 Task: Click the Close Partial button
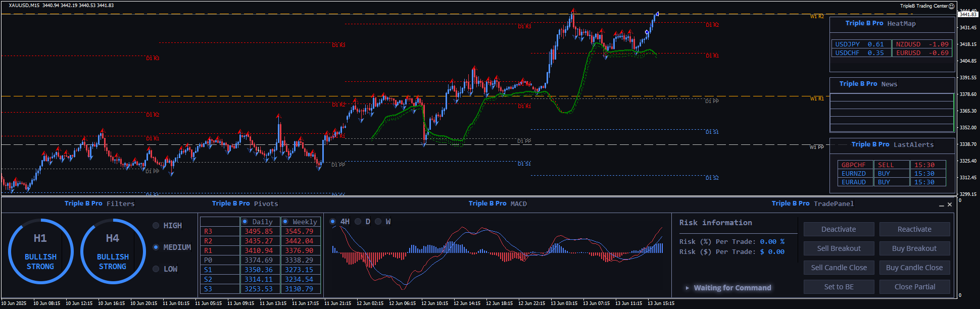click(x=914, y=287)
